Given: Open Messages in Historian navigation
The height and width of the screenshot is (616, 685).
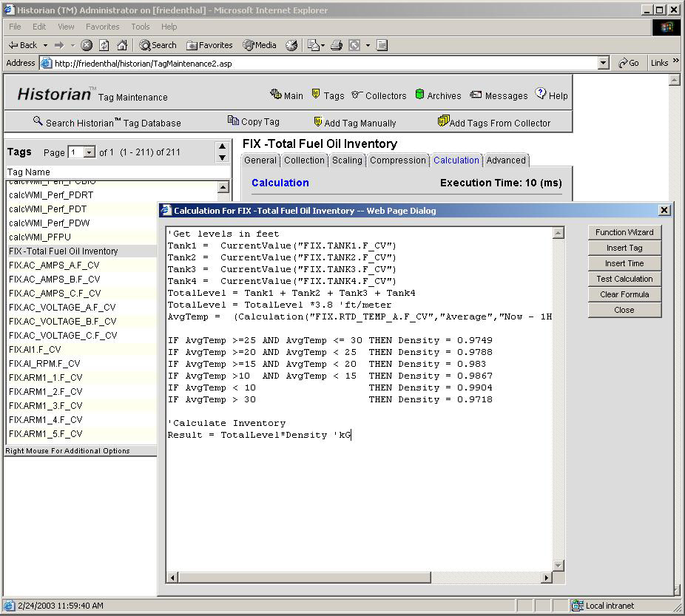Looking at the screenshot, I should [499, 95].
